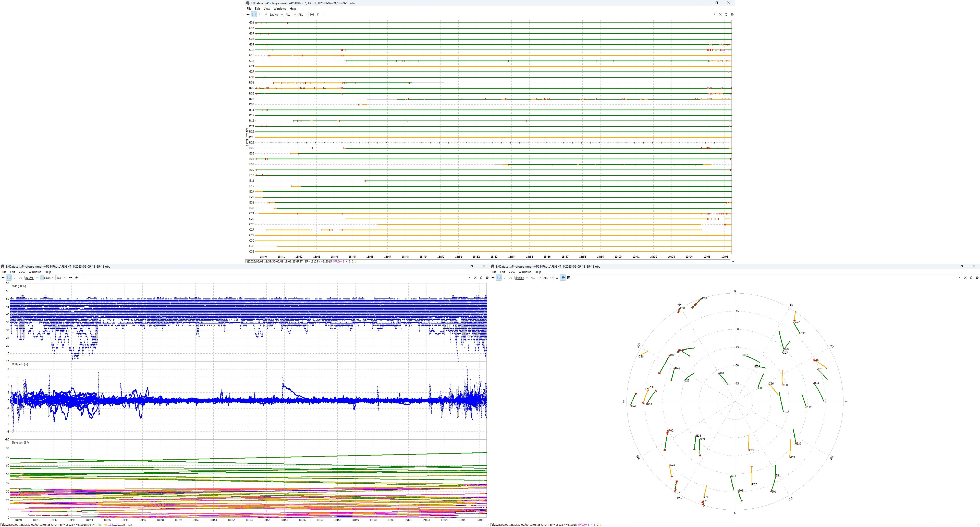
Task: Open Windows menu in Sat Vis window
Action: (280, 9)
